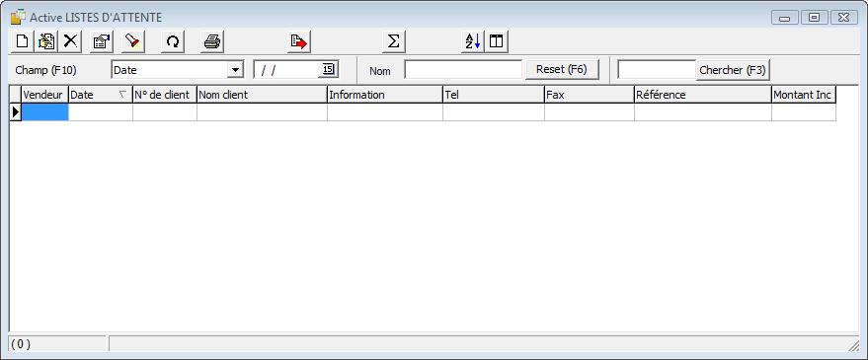The height and width of the screenshot is (360, 868).
Task: Click the flashlight search icon
Action: [133, 41]
